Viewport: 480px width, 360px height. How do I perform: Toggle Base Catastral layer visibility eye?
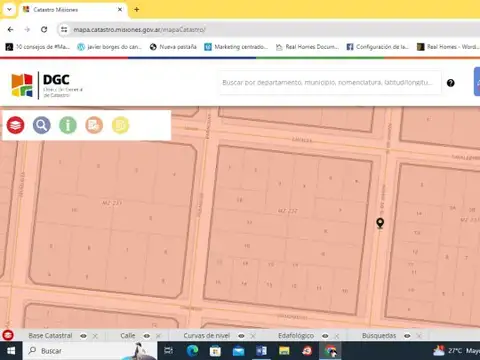(83, 336)
